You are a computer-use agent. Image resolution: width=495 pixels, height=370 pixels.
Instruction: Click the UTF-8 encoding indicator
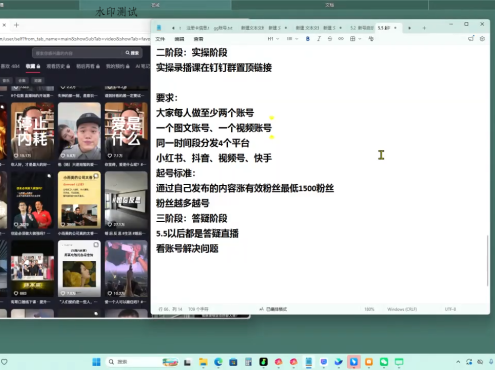tap(450, 309)
